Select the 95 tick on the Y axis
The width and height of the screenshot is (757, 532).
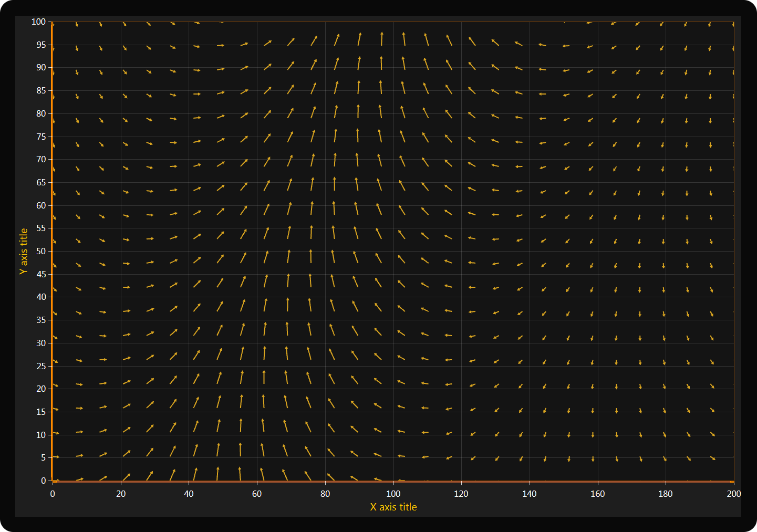(41, 45)
